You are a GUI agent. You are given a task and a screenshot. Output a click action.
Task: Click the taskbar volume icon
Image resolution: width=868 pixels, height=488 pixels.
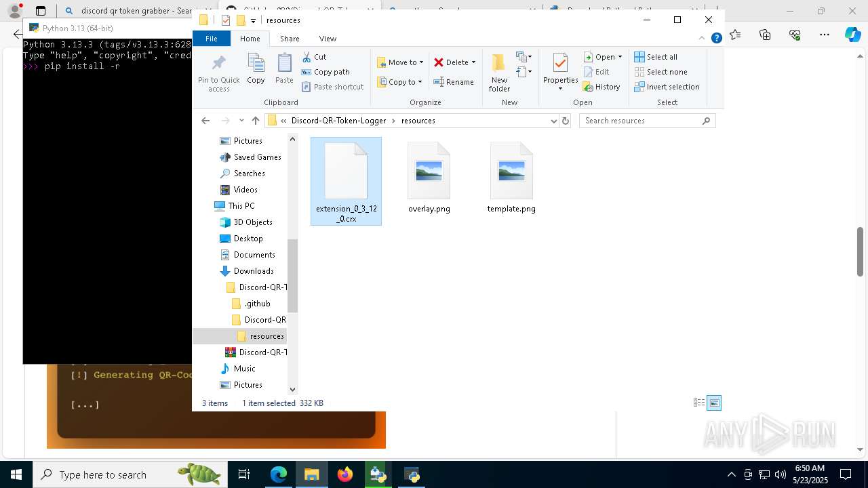pos(781,474)
